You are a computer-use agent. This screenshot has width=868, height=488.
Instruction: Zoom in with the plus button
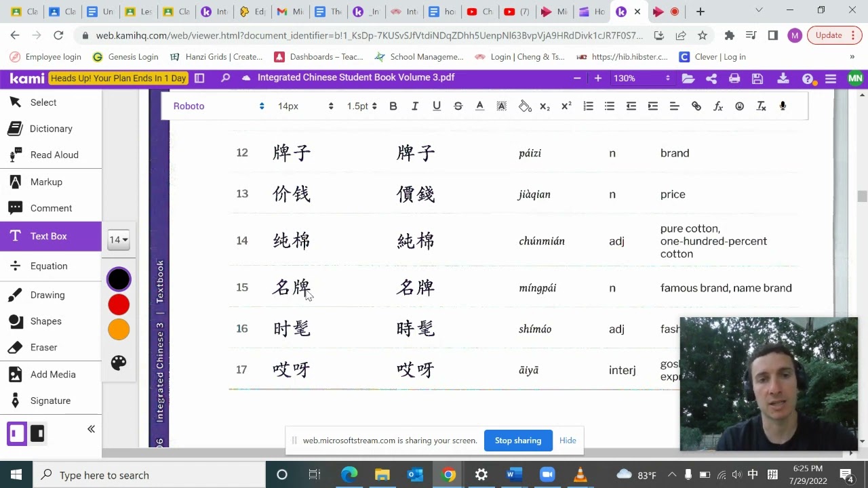597,78
